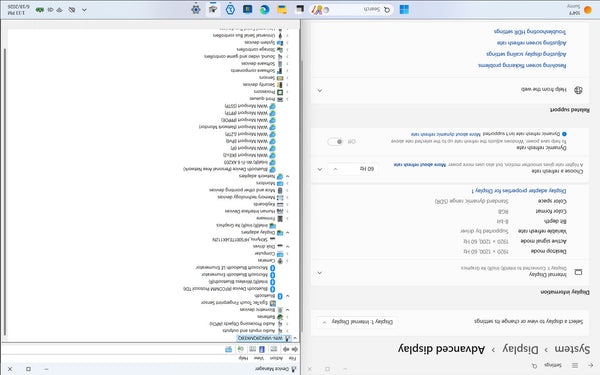Click the Settings window back arrow
This screenshot has width=600, height=375.
[590, 365]
